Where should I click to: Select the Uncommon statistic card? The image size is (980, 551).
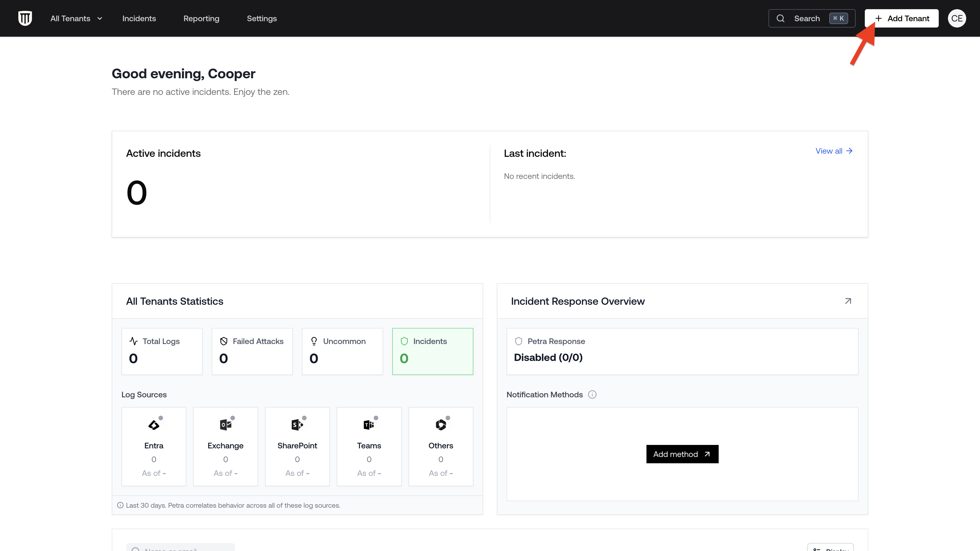click(x=342, y=351)
